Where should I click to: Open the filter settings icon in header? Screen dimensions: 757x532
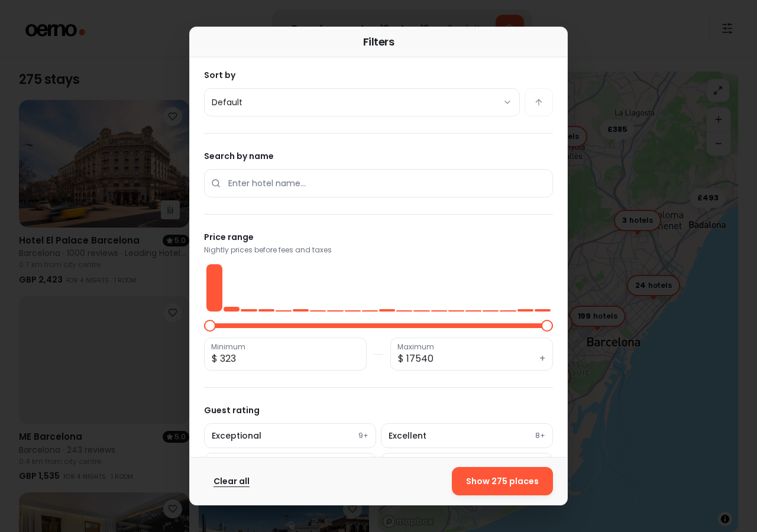[727, 28]
